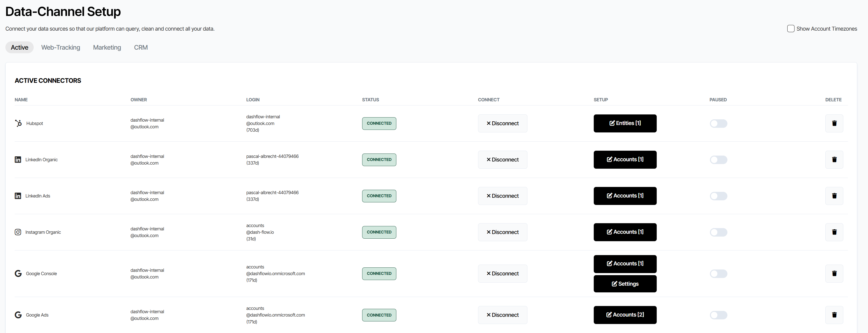
Task: Open the Marketing tab
Action: 107,48
